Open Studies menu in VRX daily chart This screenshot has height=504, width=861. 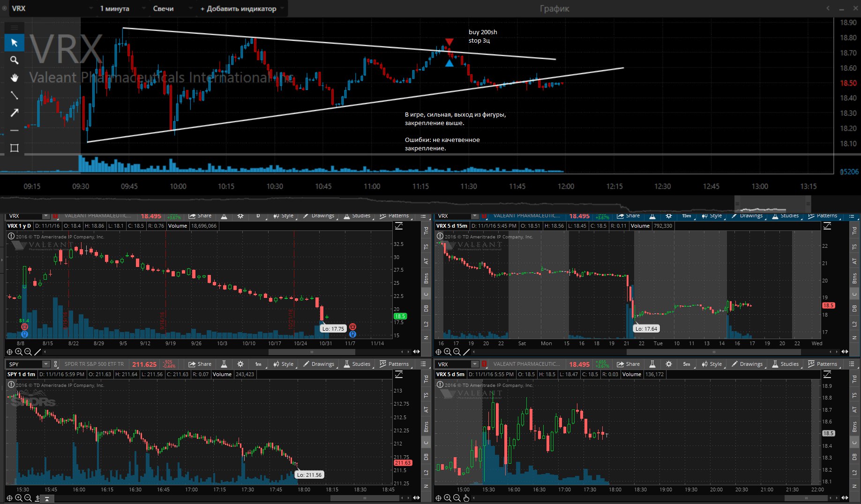pyautogui.click(x=357, y=216)
